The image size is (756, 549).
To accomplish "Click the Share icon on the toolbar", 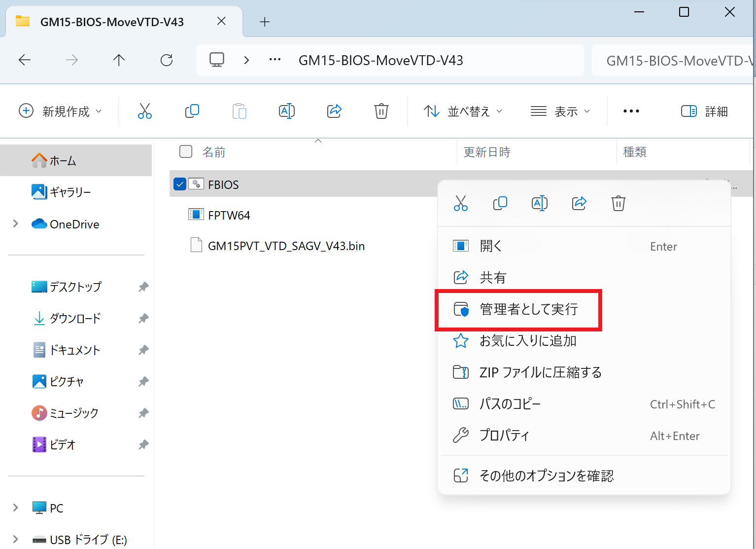I will [334, 111].
